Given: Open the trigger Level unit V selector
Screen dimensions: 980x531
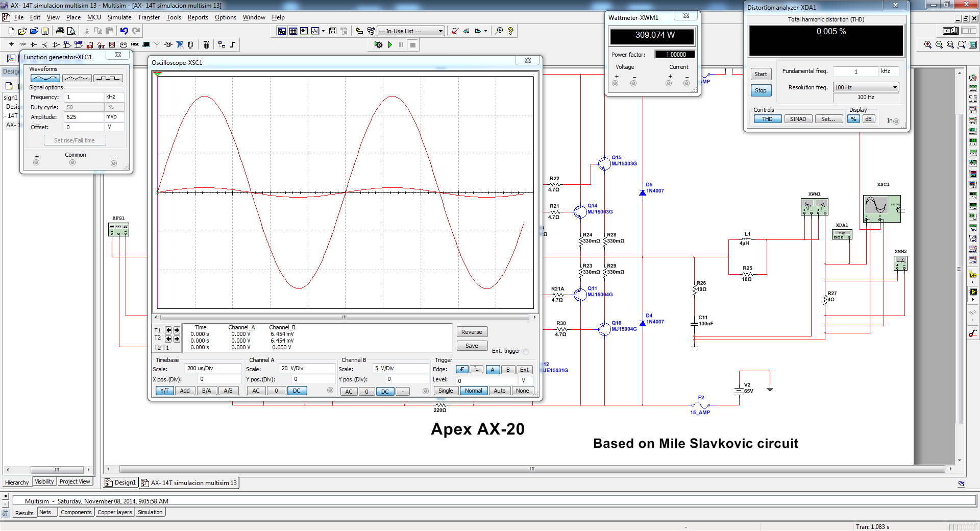Looking at the screenshot, I should coord(526,380).
